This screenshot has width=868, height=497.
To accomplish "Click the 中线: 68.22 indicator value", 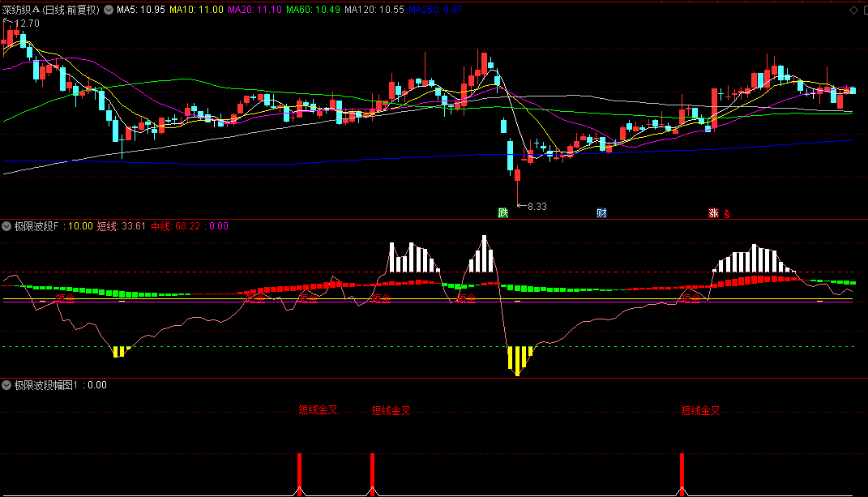I will click(x=176, y=226).
